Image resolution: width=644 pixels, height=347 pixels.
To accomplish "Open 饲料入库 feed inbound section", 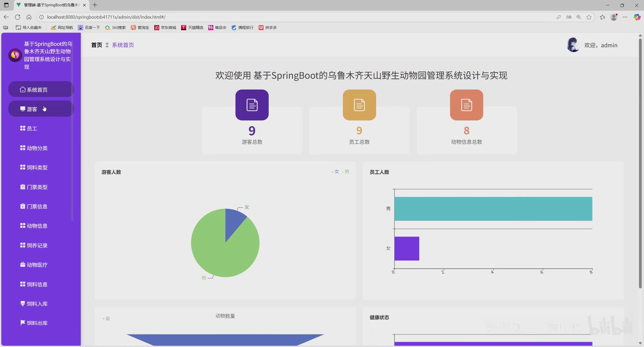I will [37, 303].
